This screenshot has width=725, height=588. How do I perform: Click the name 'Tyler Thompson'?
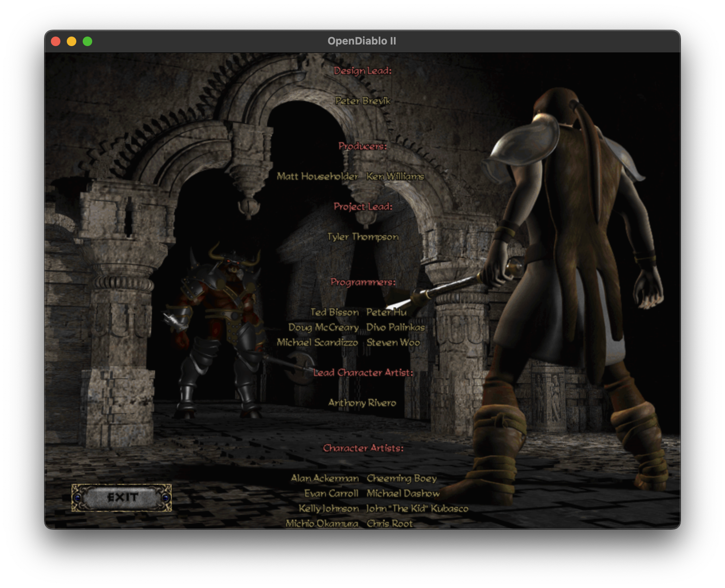363,237
